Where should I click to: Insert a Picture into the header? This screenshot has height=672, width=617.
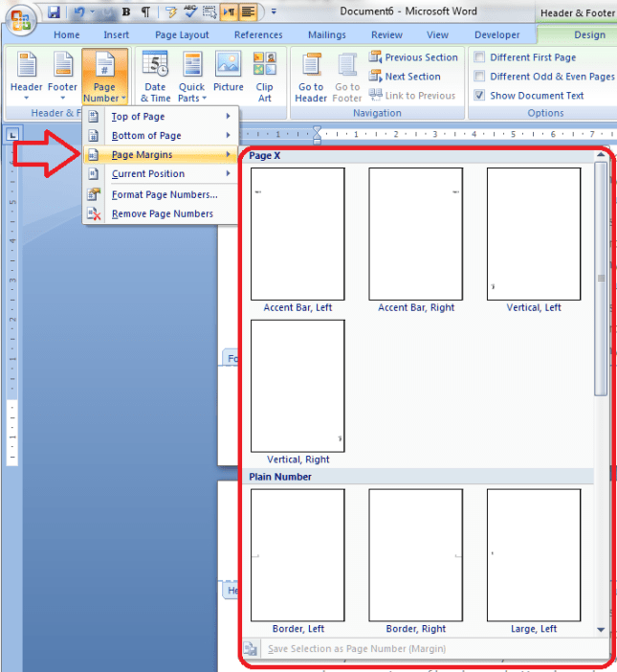229,72
